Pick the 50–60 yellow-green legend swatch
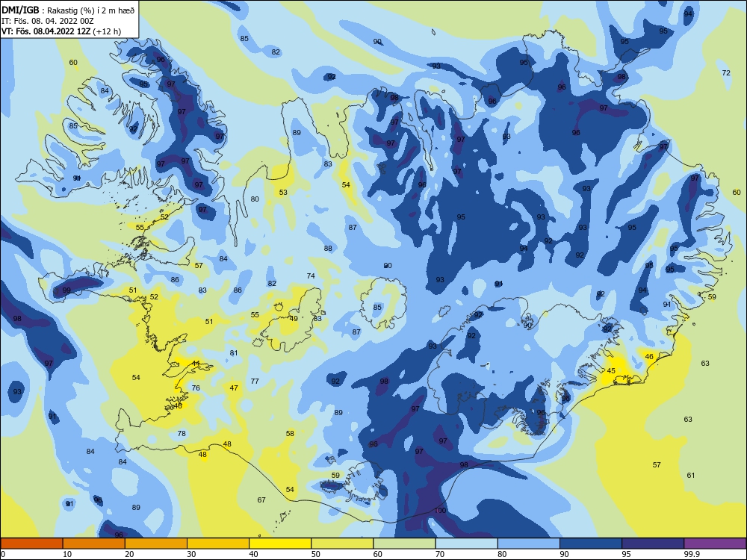The width and height of the screenshot is (747, 560). 343,544
